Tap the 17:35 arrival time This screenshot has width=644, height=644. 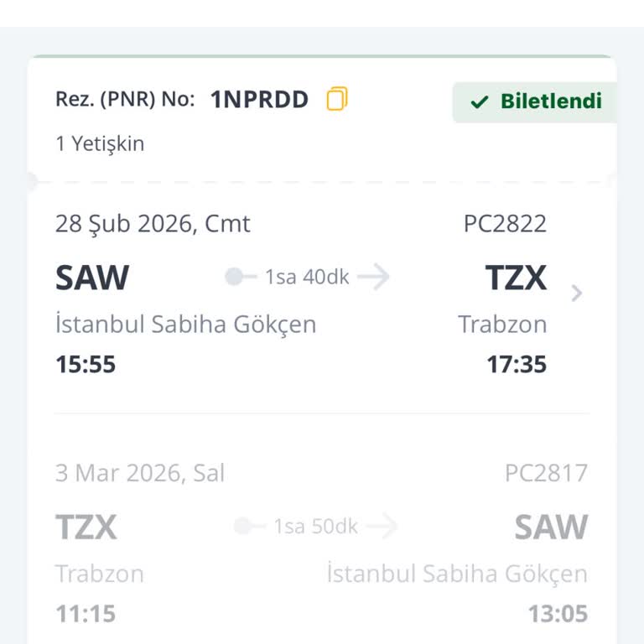tap(517, 365)
